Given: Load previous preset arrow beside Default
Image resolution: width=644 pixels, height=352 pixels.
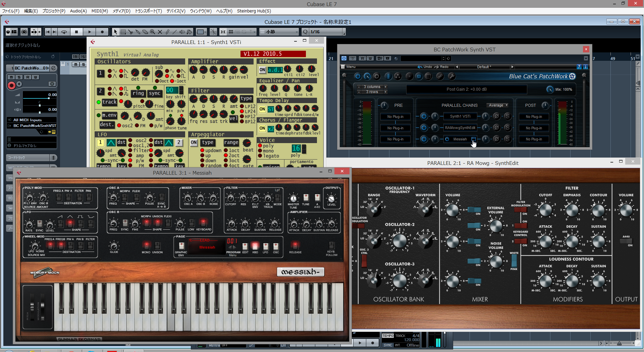Looking at the screenshot, I should [x=457, y=67].
